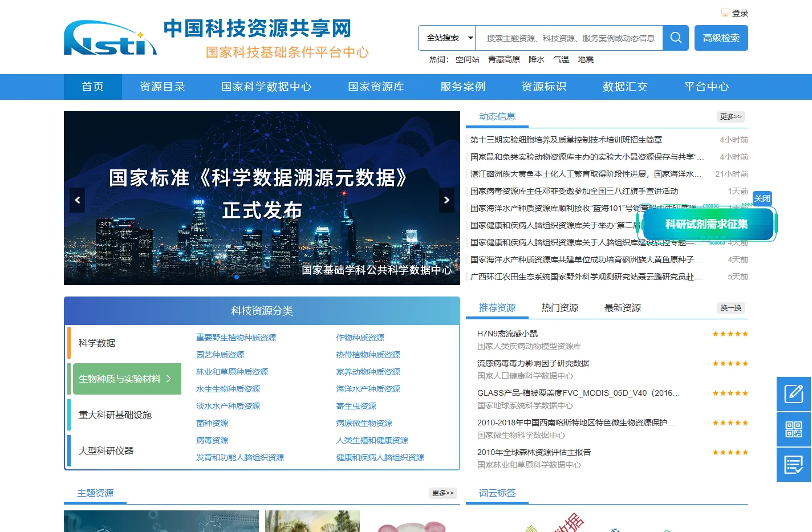This screenshot has height=532, width=812.
Task: Close the floating 科研试剂需求征集 ad
Action: [762, 198]
